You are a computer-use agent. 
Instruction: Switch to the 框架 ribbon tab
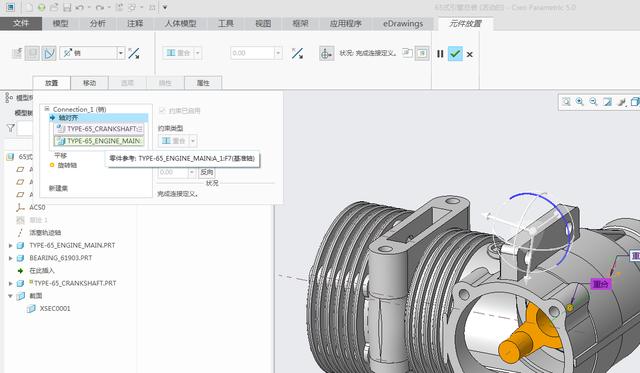click(300, 24)
